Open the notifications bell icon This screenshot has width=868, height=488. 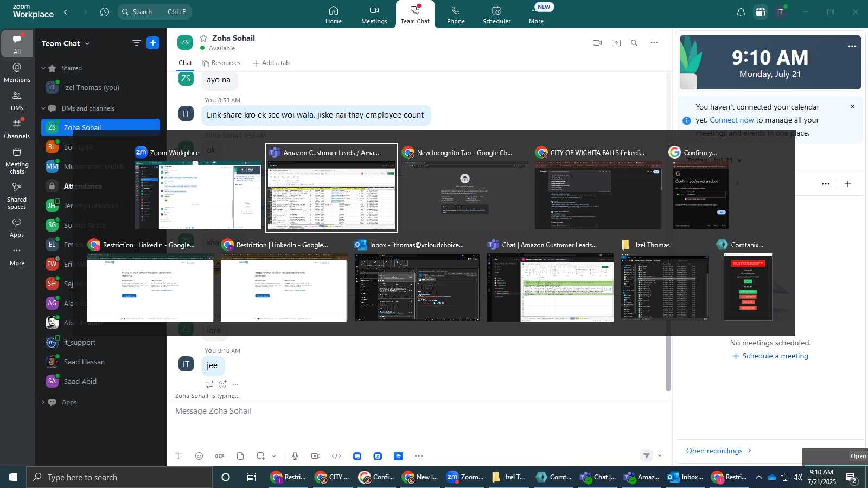click(741, 12)
